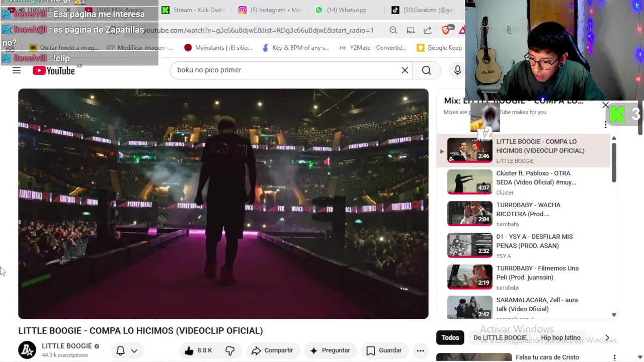Select YSY A - DESFILAR MIS PENAS
This screenshot has width=644, height=362.
[523, 245]
